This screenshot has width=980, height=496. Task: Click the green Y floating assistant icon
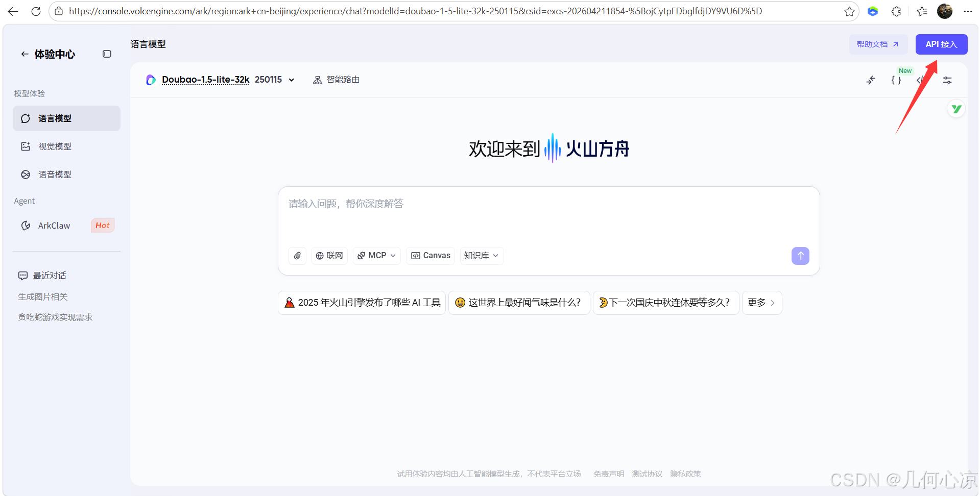click(x=956, y=109)
